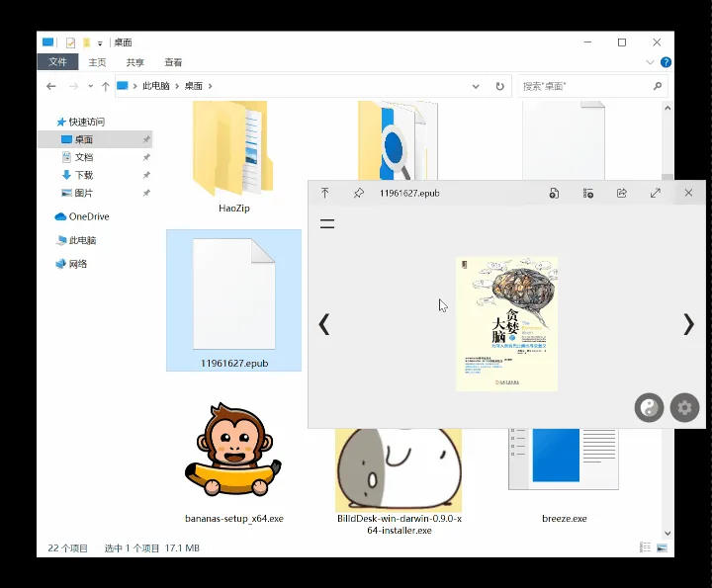
Task: Toggle the yin-yang theme button
Action: coord(649,407)
